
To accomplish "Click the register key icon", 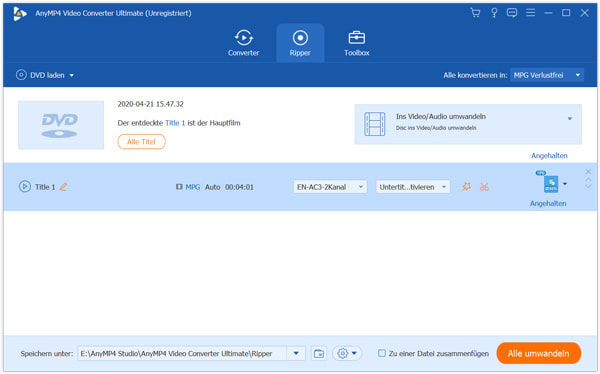I will [x=494, y=13].
